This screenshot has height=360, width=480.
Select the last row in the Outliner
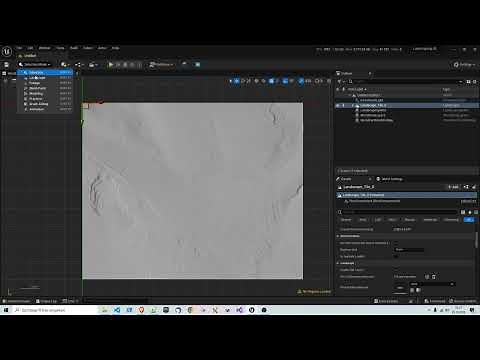pos(407,120)
